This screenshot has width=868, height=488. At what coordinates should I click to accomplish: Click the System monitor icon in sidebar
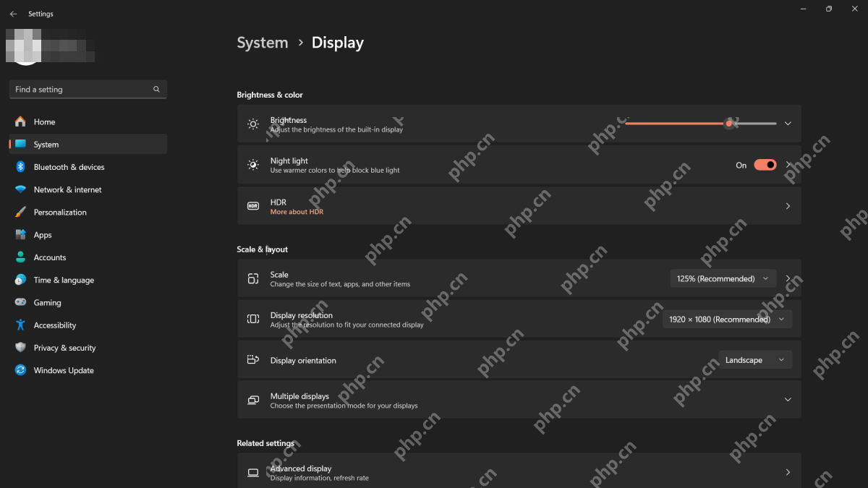pos(20,144)
